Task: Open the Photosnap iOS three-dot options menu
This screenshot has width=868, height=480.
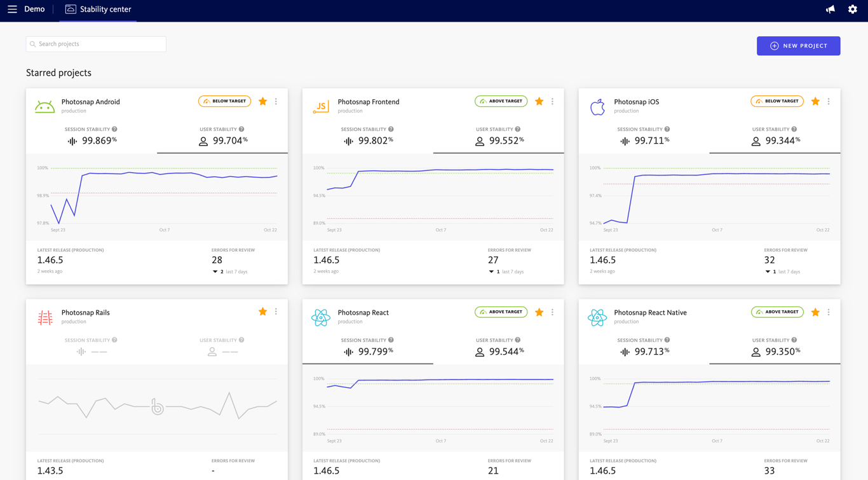Action: 829,101
